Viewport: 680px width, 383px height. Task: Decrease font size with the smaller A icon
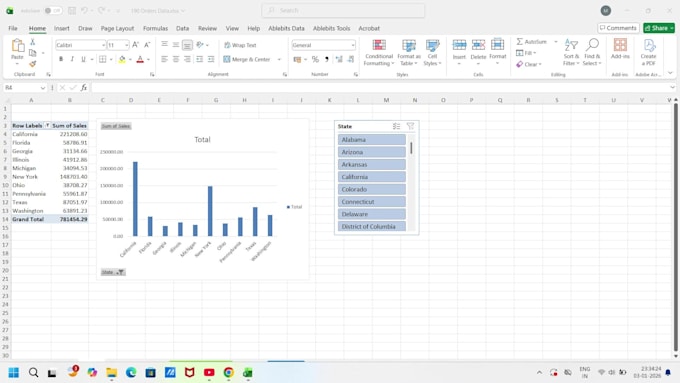pyautogui.click(x=147, y=45)
